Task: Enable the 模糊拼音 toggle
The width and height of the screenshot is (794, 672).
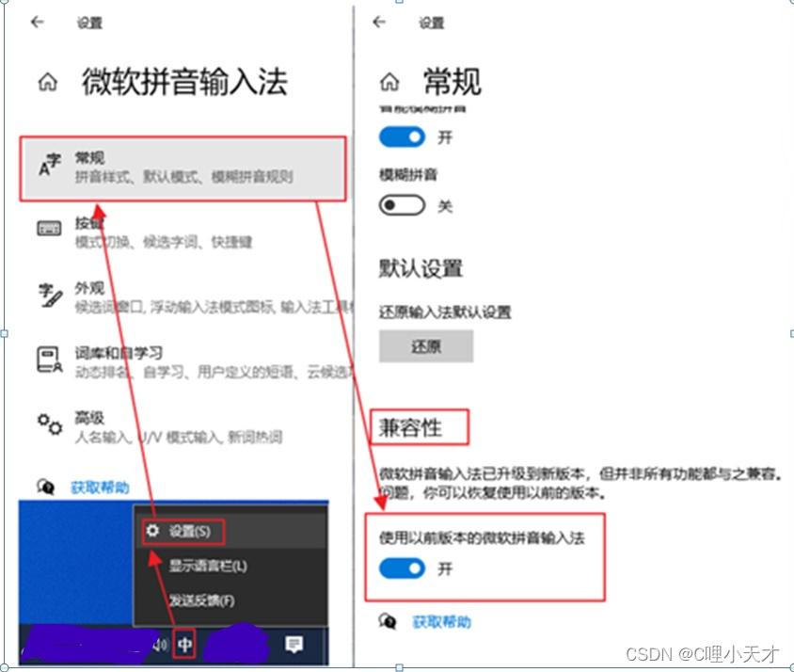Action: pyautogui.click(x=402, y=205)
